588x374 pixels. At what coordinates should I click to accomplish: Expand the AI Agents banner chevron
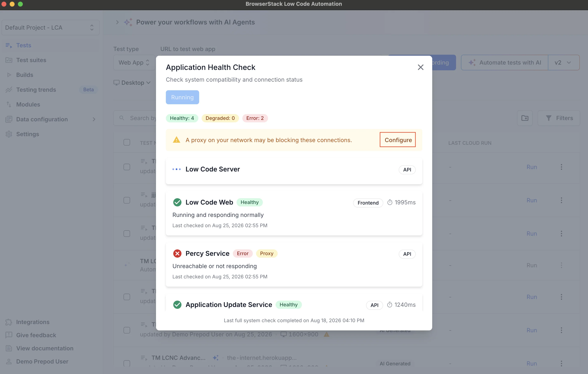click(117, 22)
